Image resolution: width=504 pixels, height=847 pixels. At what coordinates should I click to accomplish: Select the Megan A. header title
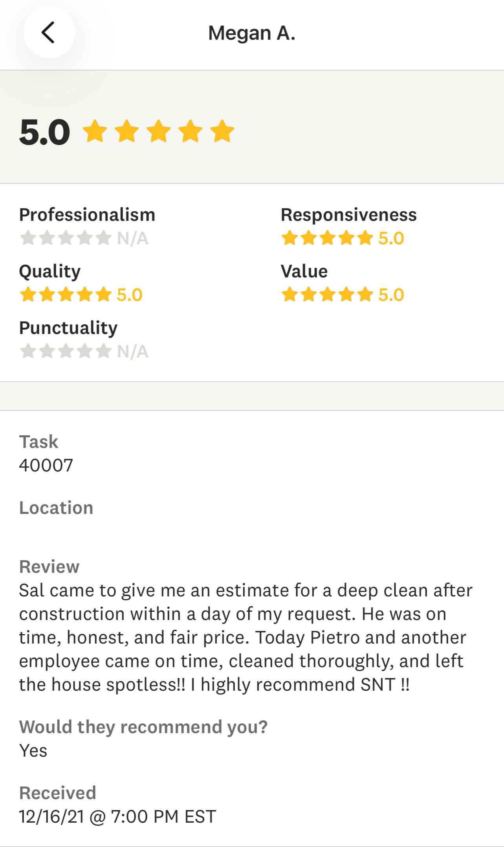251,33
